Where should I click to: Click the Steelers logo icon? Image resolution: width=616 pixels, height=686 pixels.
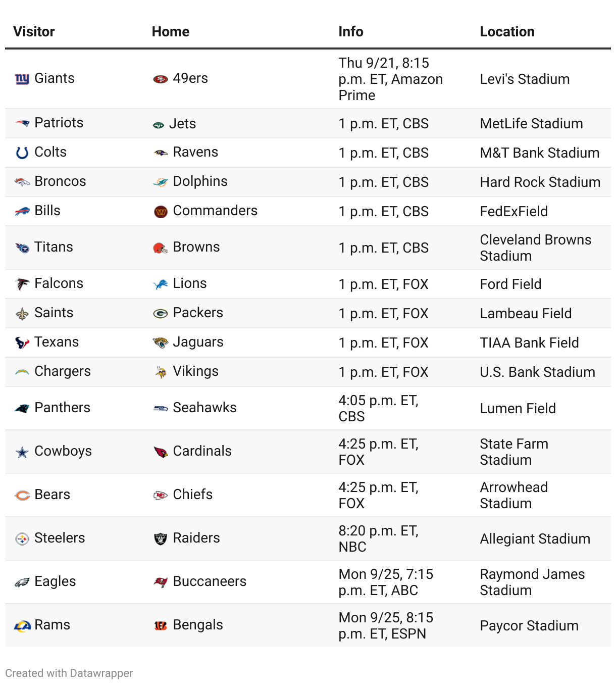coord(22,539)
